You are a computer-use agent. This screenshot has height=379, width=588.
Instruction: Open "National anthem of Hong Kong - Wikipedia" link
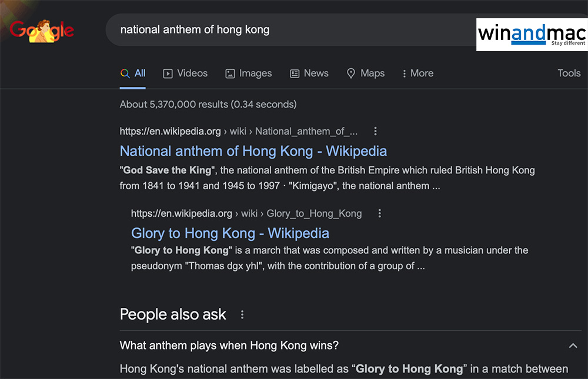pyautogui.click(x=253, y=151)
